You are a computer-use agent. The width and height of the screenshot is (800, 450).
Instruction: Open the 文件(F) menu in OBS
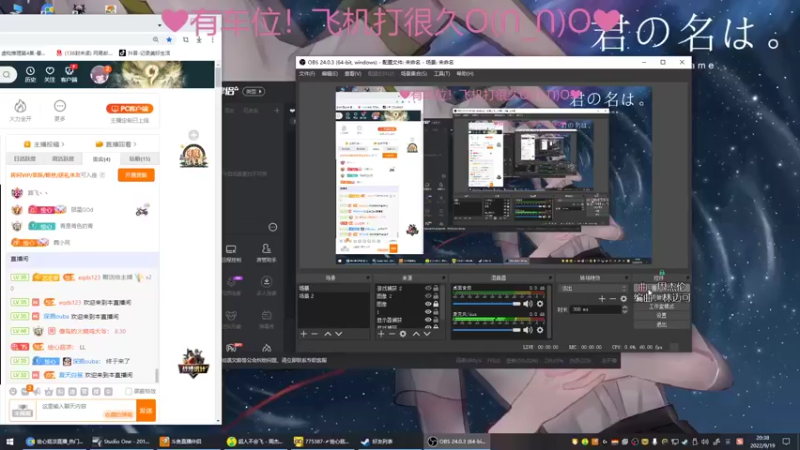coord(307,74)
